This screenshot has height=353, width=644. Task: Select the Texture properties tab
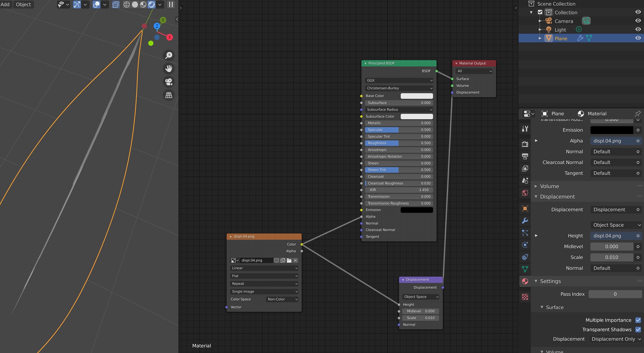(525, 296)
